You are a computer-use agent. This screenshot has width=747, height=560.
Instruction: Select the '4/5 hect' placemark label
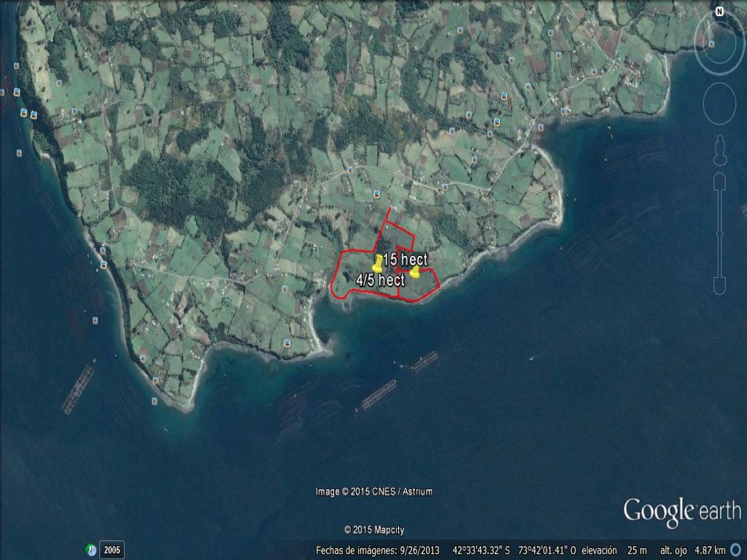[380, 280]
